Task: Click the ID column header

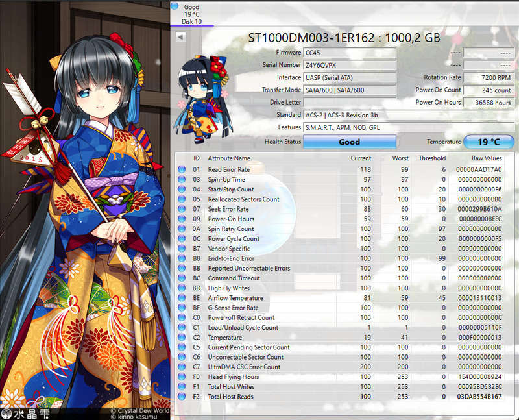Action: tap(197, 158)
